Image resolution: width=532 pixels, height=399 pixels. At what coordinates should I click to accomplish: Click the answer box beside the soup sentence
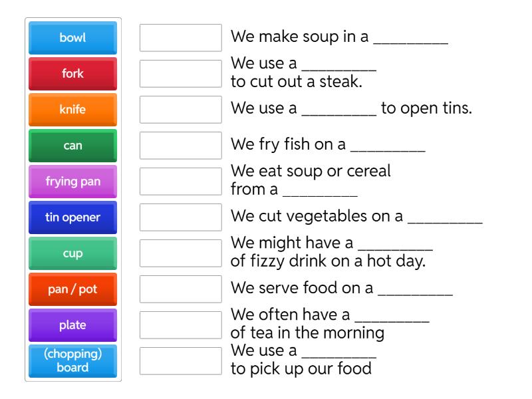pyautogui.click(x=180, y=38)
